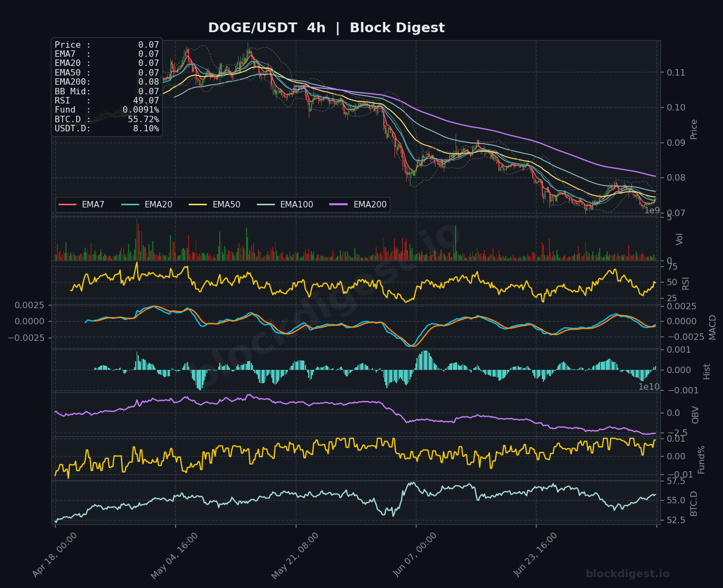The image size is (723, 588).
Task: Click the red EMA7 legend line swatch
Action: point(68,205)
